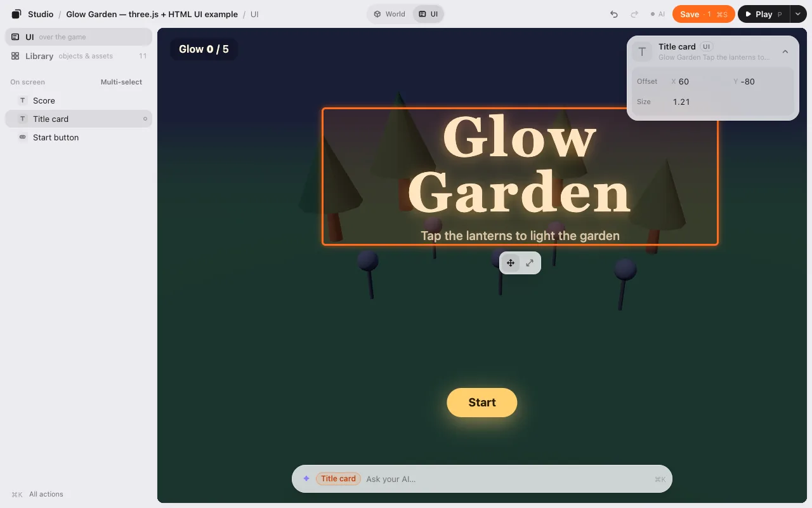Switch to the UI view tab
Viewport: 812px width, 508px height.
coord(428,14)
